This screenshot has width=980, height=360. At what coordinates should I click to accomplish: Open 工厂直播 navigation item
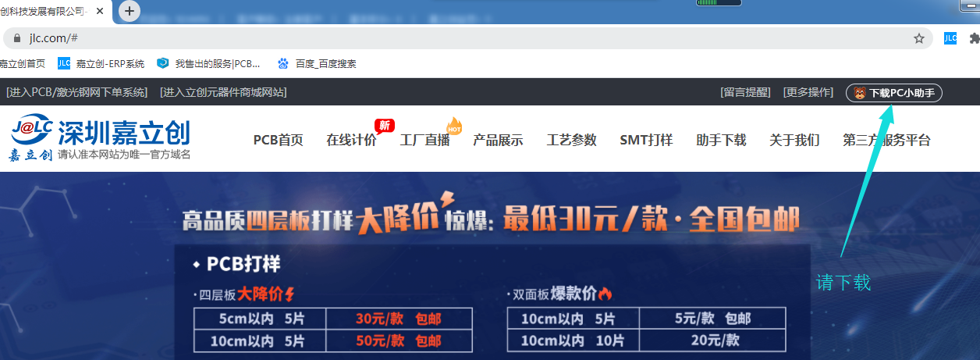[424, 141]
